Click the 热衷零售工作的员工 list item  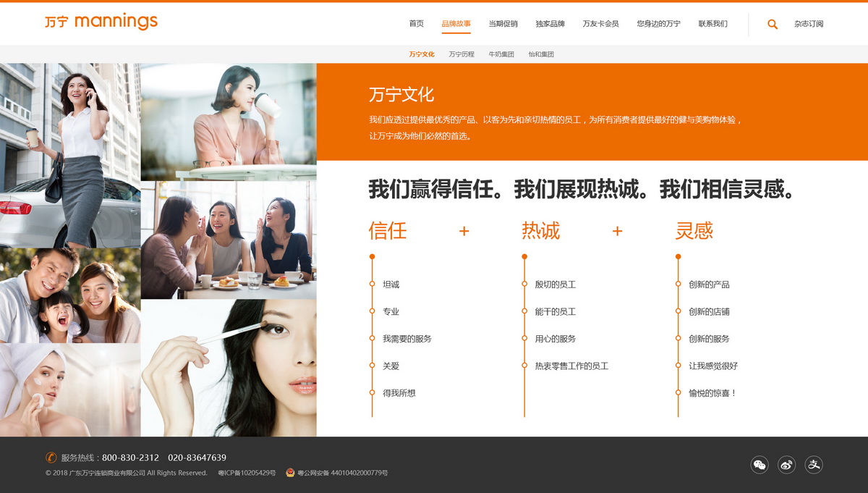[571, 366]
